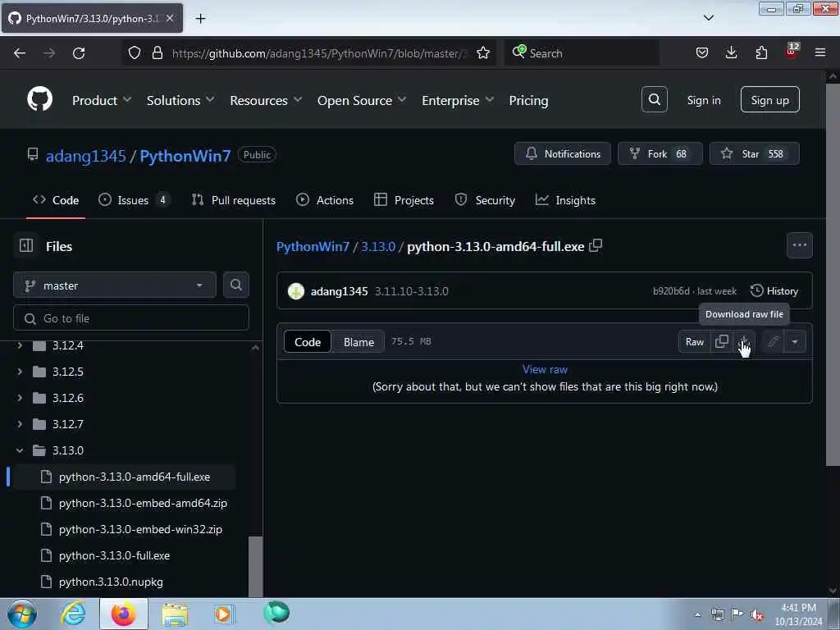Click the pencil edit file icon
Image resolution: width=840 pixels, height=630 pixels.
point(773,341)
